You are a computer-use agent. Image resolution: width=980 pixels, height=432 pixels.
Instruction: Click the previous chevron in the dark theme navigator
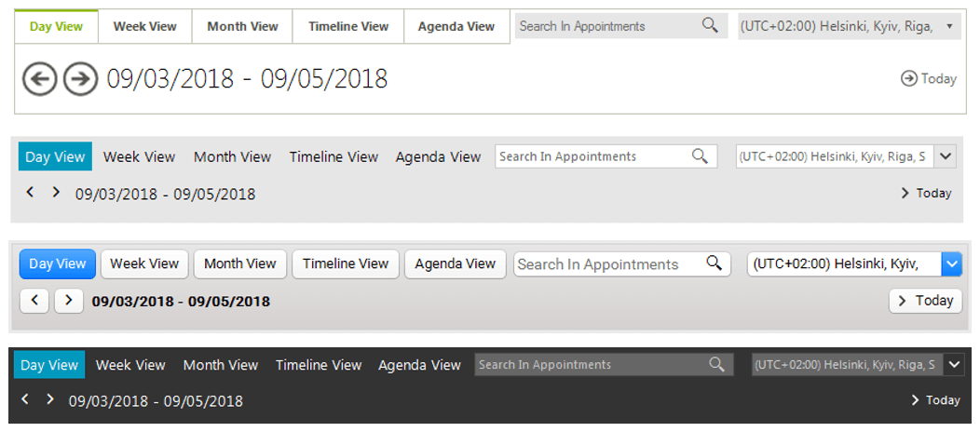pyautogui.click(x=25, y=398)
